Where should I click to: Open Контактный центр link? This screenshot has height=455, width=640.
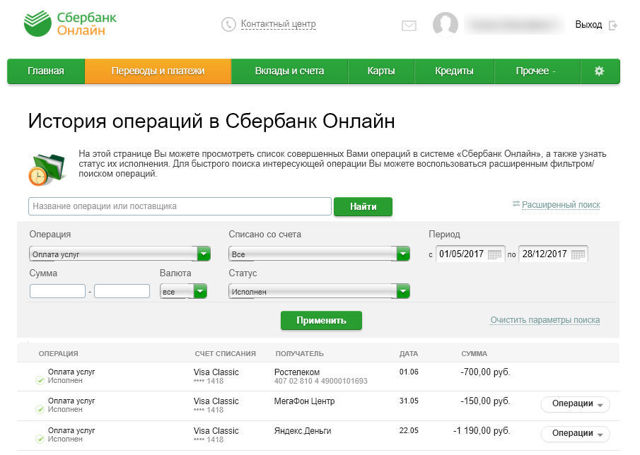tap(278, 24)
